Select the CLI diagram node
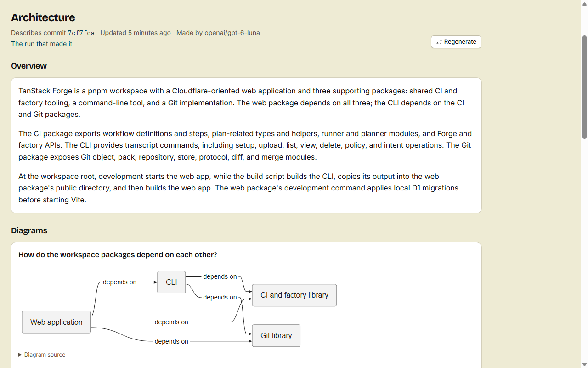The height and width of the screenshot is (368, 588). point(171,282)
